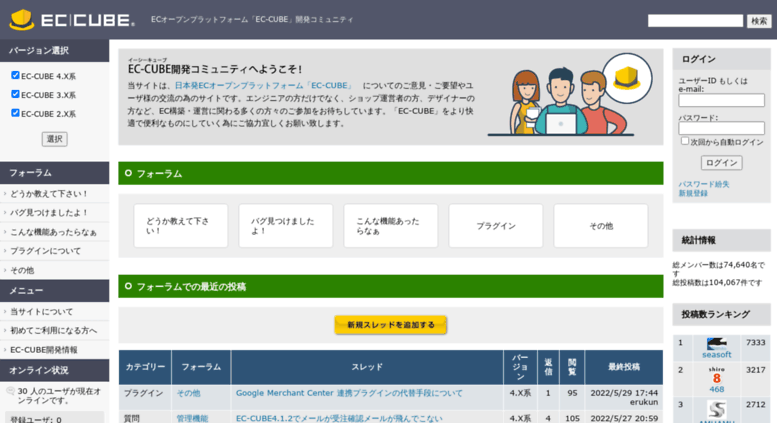Open sidebar バグ見つけましたよ！ forum
Screen dimensions: 777x423
(x=55, y=212)
